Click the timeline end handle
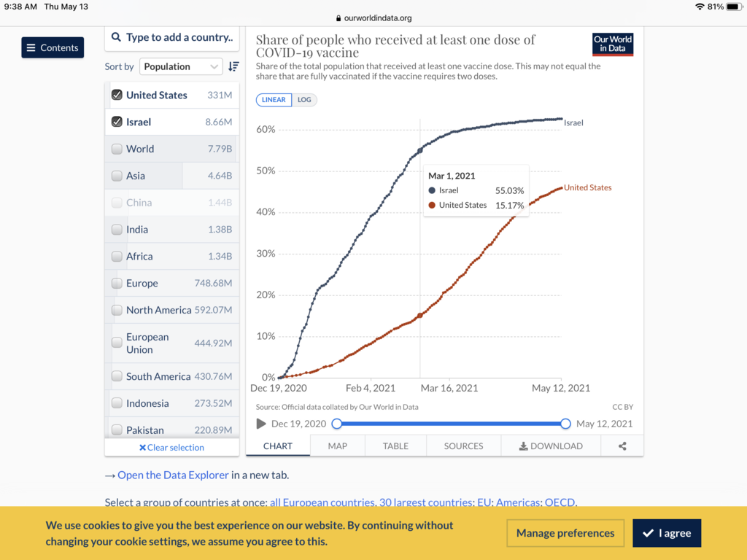The image size is (747, 560). [565, 424]
